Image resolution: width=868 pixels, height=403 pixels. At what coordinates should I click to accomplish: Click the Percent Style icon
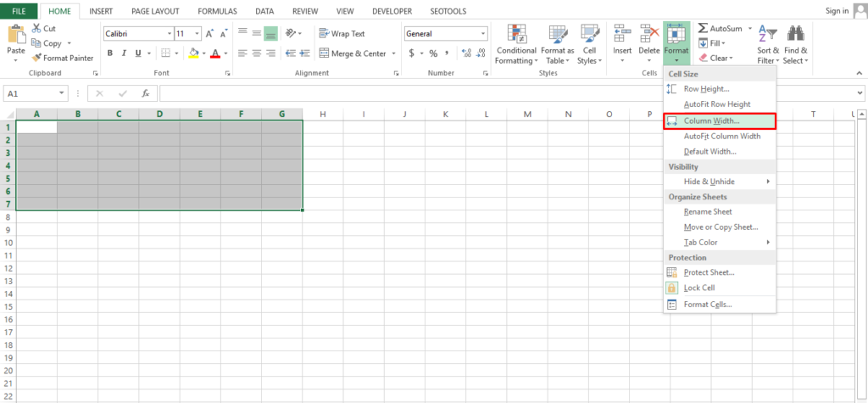[x=433, y=53]
